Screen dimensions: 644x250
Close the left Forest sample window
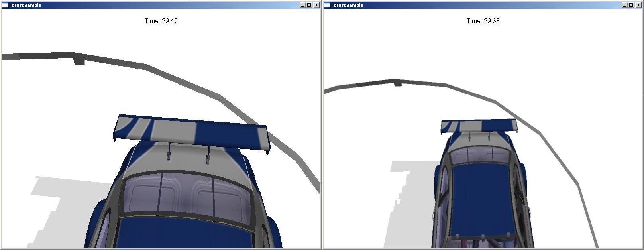coord(316,5)
